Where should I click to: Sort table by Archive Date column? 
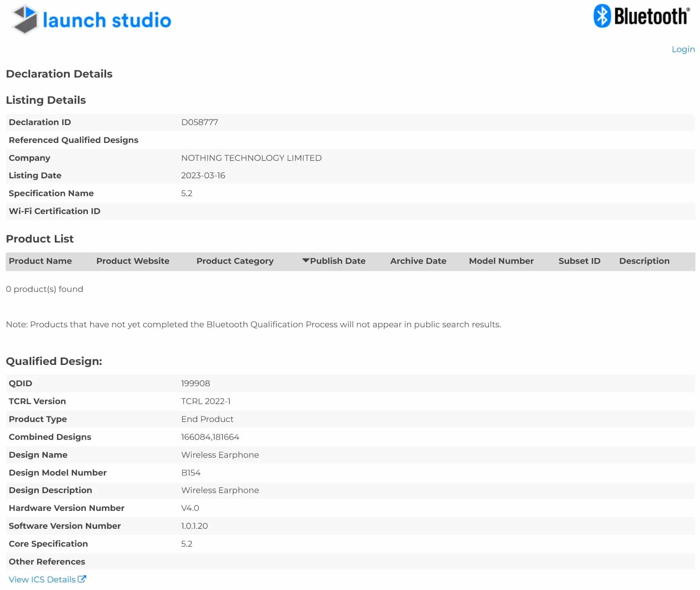(418, 261)
